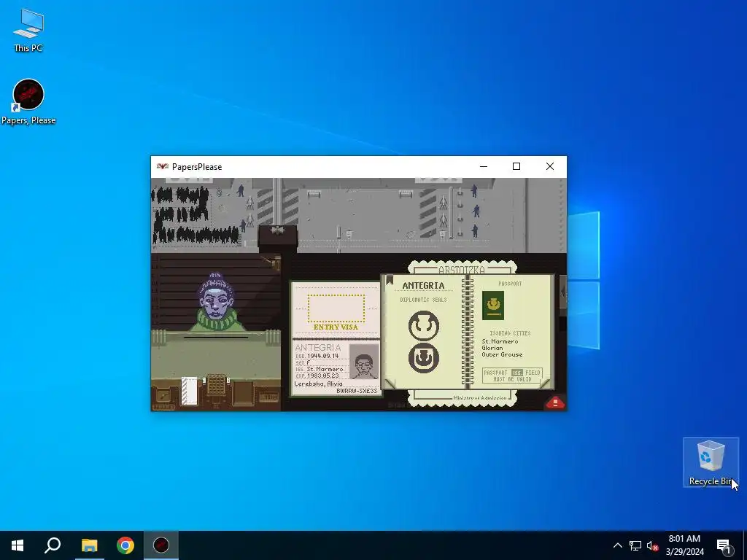Click the dotted Entry Visa stamp area
The width and height of the screenshot is (747, 560).
(336, 308)
